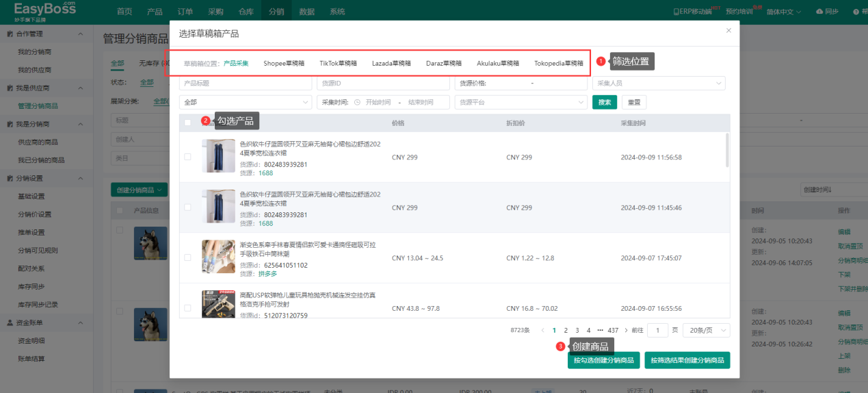868x393 pixels.
Task: Click the dialog product list vertical scrollbar
Action: point(728,150)
